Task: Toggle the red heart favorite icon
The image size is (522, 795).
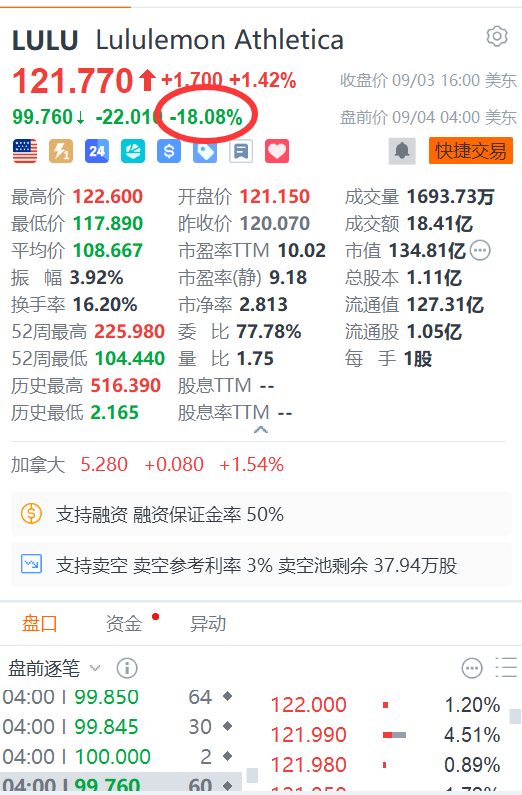Action: (277, 151)
